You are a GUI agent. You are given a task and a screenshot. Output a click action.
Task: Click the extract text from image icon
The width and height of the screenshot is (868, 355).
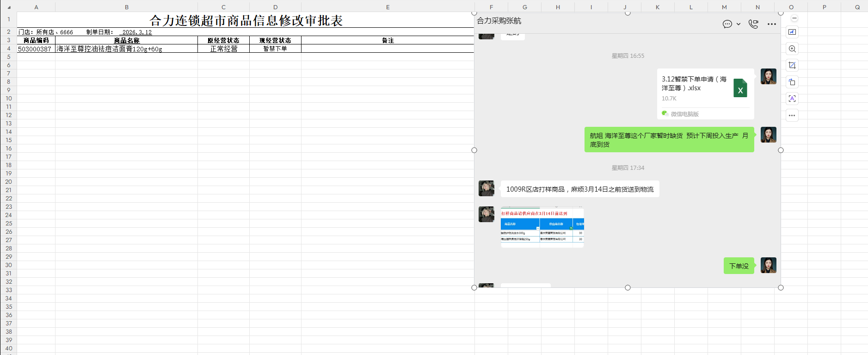coord(792,99)
